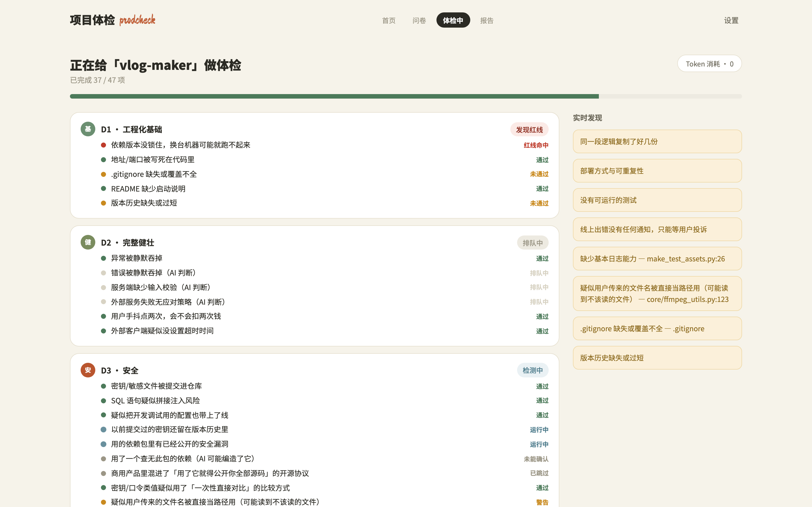Open 设置 in the top right
Image resolution: width=812 pixels, height=507 pixels.
731,21
